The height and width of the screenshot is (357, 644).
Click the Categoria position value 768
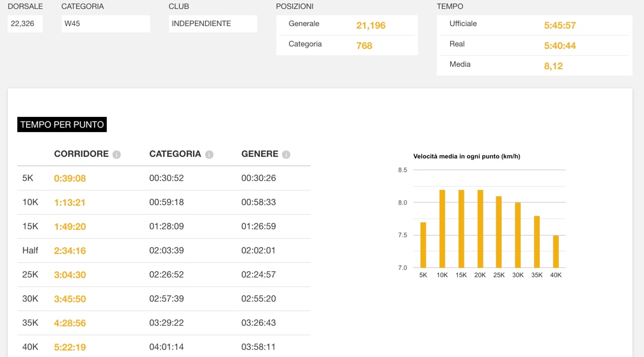[x=365, y=46]
